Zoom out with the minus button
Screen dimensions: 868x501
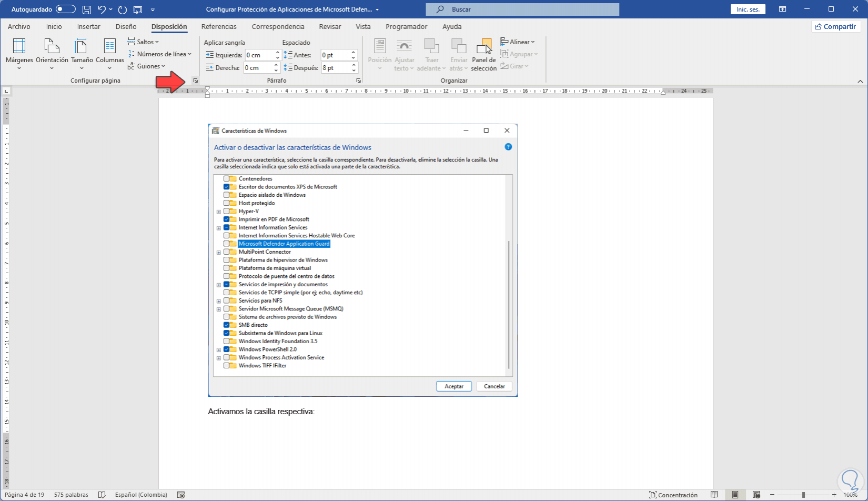(x=772, y=495)
